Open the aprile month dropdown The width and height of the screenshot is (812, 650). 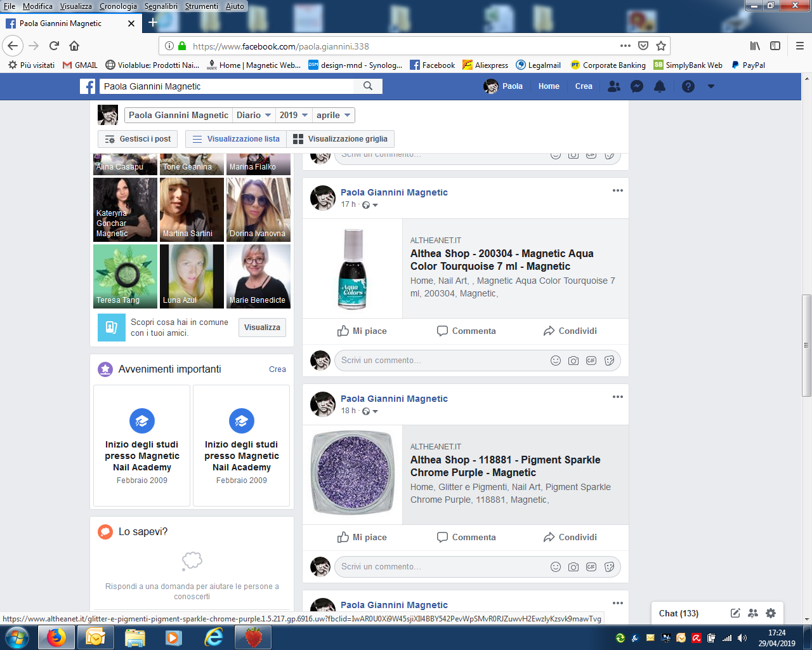(x=334, y=115)
